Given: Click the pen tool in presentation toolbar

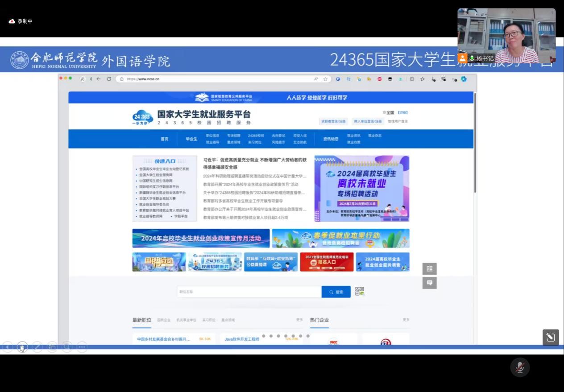Looking at the screenshot, I should point(37,347).
